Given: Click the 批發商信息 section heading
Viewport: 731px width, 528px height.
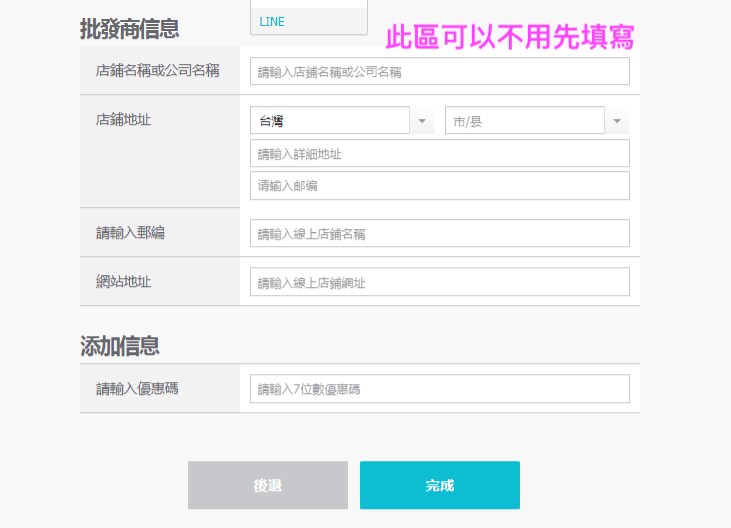Looking at the screenshot, I should point(130,29).
